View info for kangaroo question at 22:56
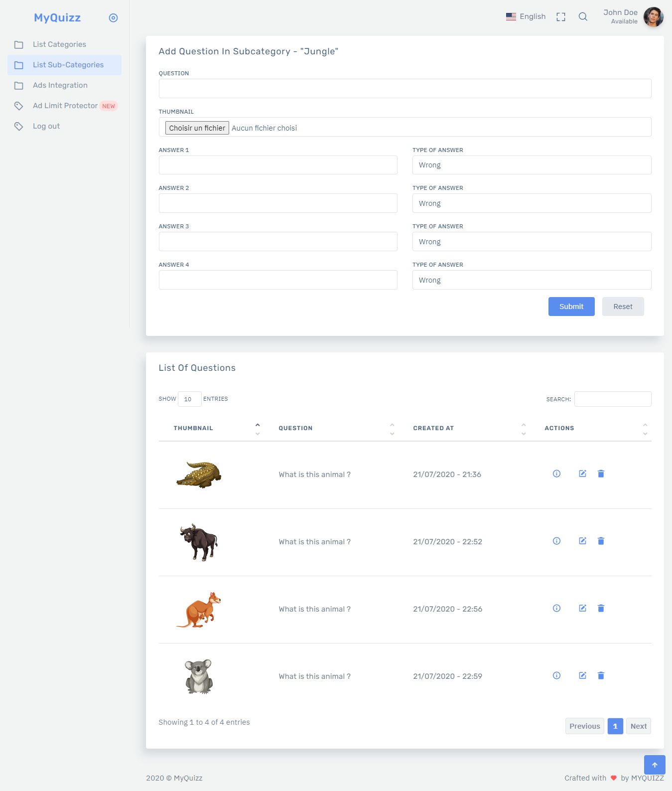 pos(556,609)
